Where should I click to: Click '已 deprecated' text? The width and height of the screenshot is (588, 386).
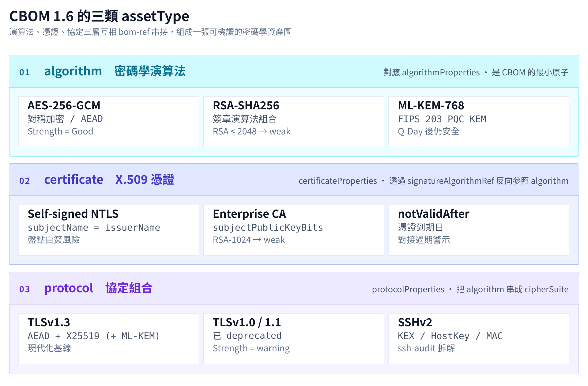coord(247,336)
